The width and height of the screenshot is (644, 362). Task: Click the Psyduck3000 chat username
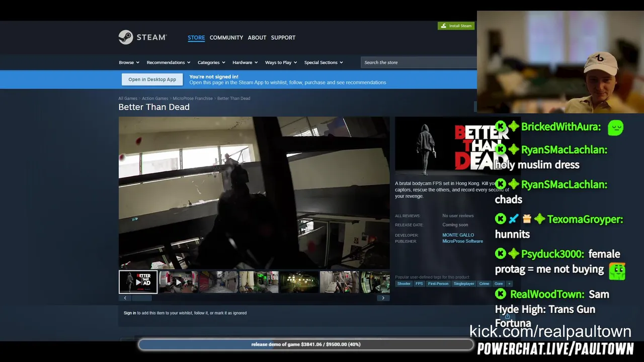pyautogui.click(x=552, y=254)
